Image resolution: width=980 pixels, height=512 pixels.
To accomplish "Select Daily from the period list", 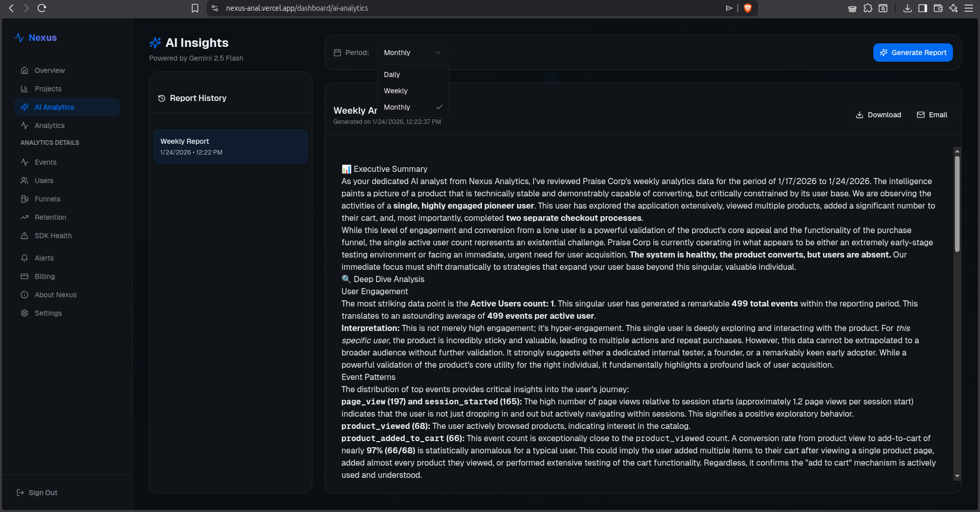I will (x=413, y=74).
